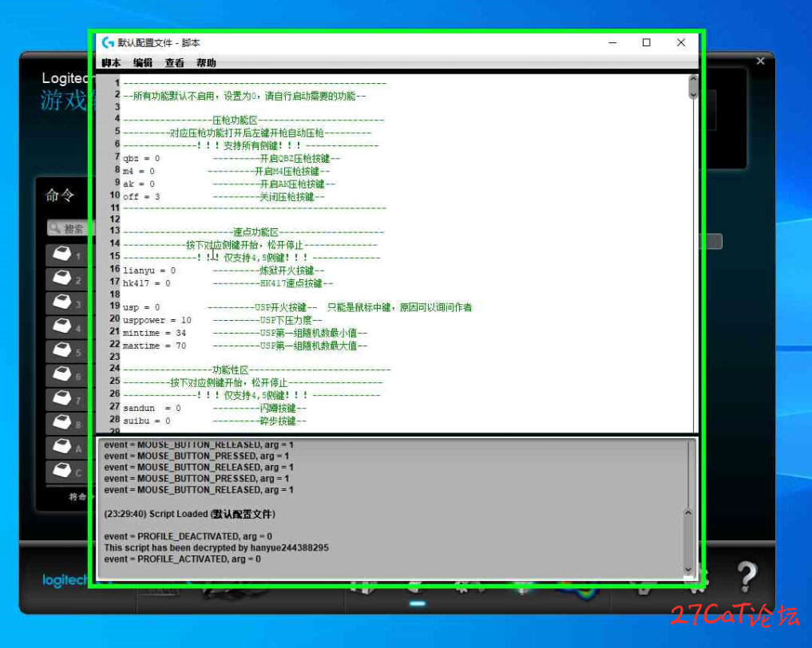Click the code editor scrollbar down arrow
812x648 pixels.
[x=693, y=95]
